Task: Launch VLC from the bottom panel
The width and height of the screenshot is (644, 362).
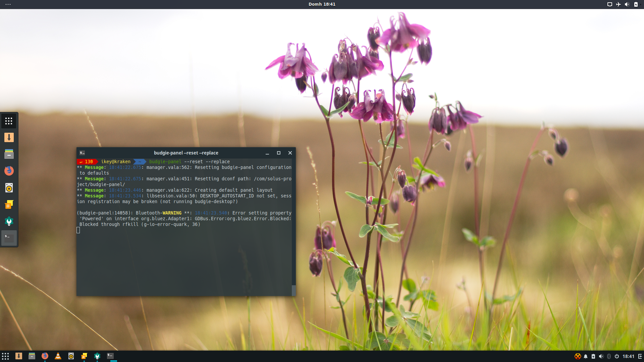Action: point(58,356)
